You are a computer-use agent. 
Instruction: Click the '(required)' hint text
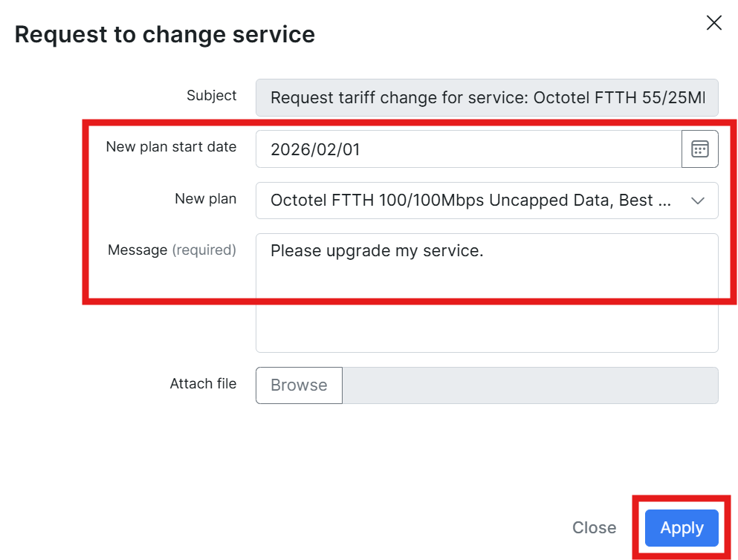pyautogui.click(x=204, y=250)
